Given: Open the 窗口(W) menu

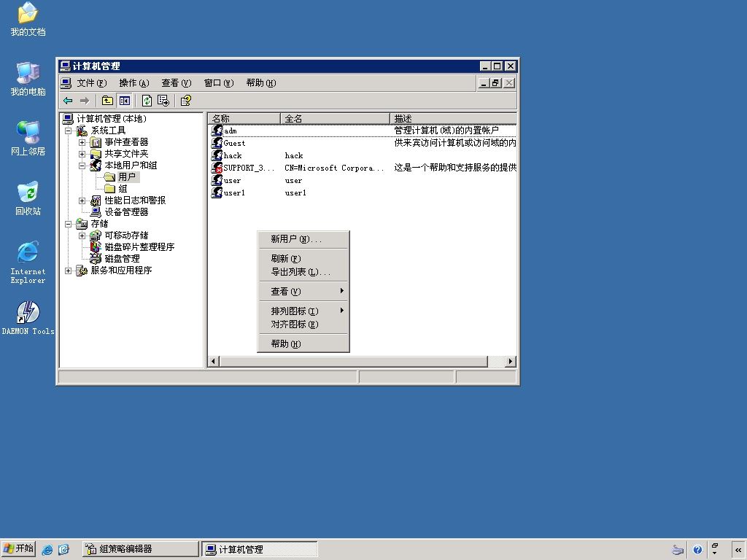Looking at the screenshot, I should [219, 83].
